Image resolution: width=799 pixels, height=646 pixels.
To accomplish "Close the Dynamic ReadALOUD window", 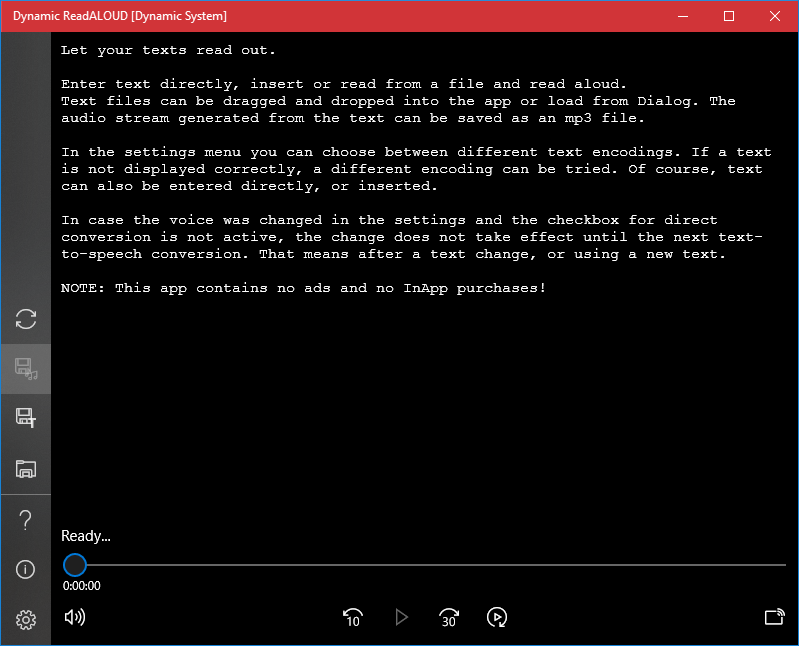I will tap(775, 16).
